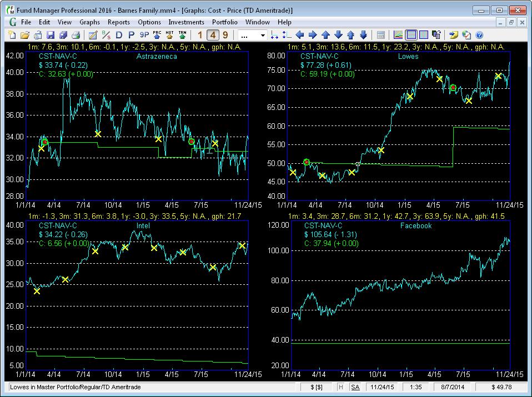Open the Investments menu
The image size is (532, 397).
[x=186, y=22]
